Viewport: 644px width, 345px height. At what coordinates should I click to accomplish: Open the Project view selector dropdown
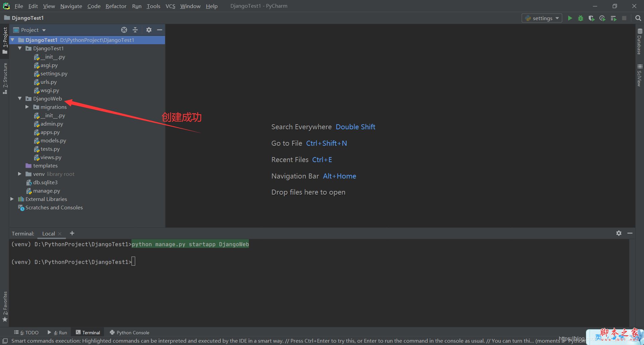click(x=30, y=30)
